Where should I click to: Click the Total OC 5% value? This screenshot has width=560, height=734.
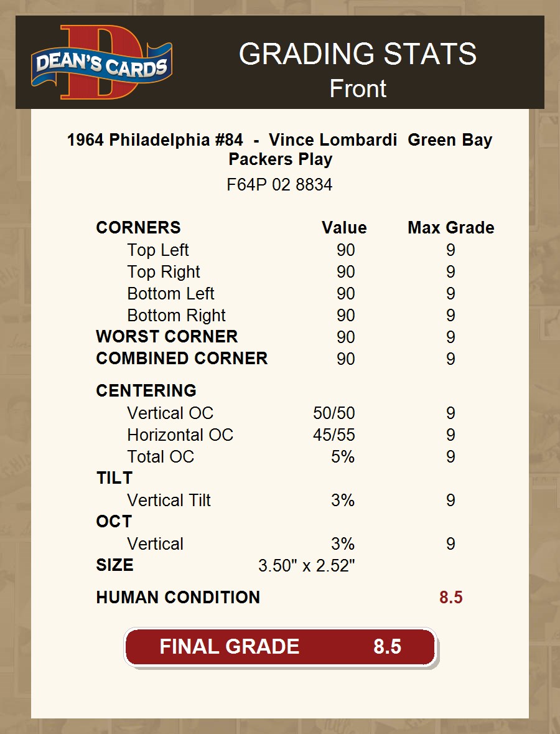coord(342,457)
